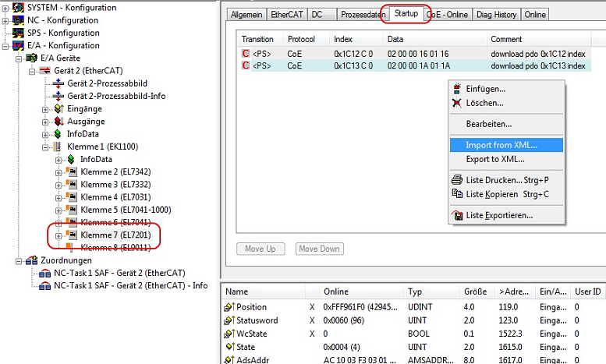The image size is (606, 364).
Task: Collapse the Zuordnungen node
Action: click(x=19, y=261)
